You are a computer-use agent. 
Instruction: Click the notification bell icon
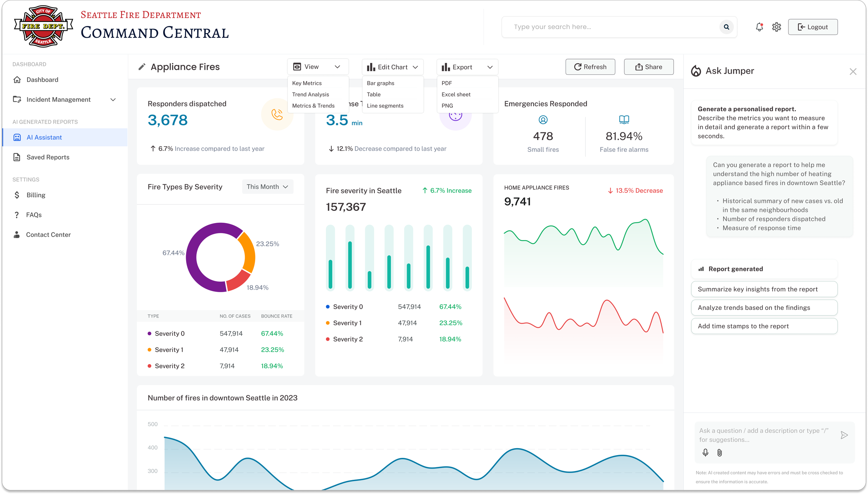point(759,27)
